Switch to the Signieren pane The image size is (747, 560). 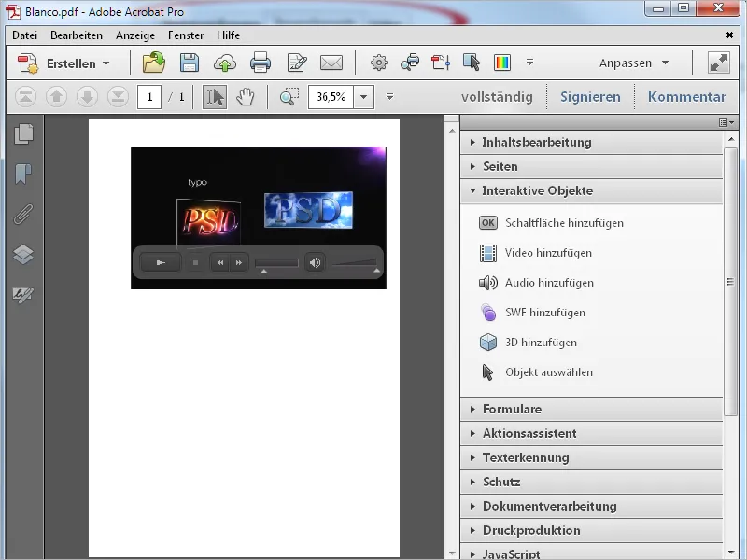coord(590,97)
